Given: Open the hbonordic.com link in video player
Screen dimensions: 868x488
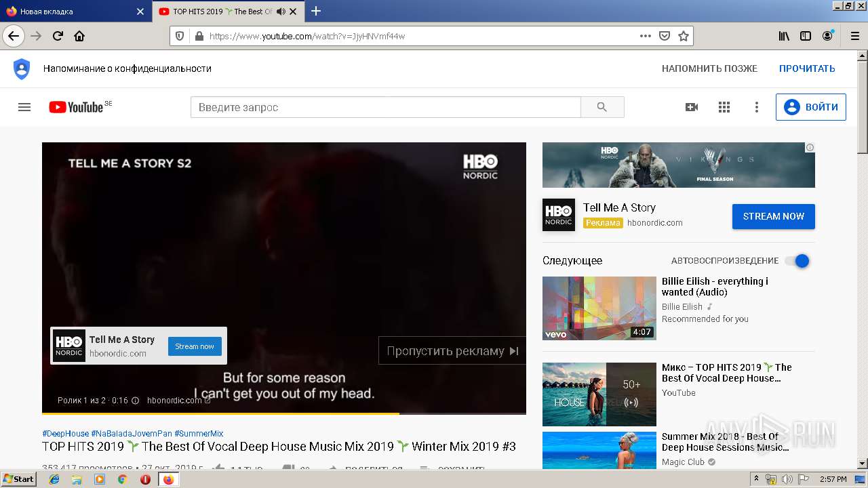Looking at the screenshot, I should click(179, 401).
